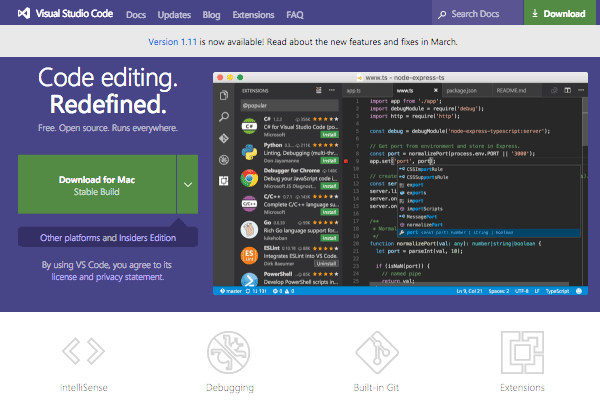Click the Visual Studio Code logo icon
Image resolution: width=600 pixels, height=400 pixels.
pos(24,13)
